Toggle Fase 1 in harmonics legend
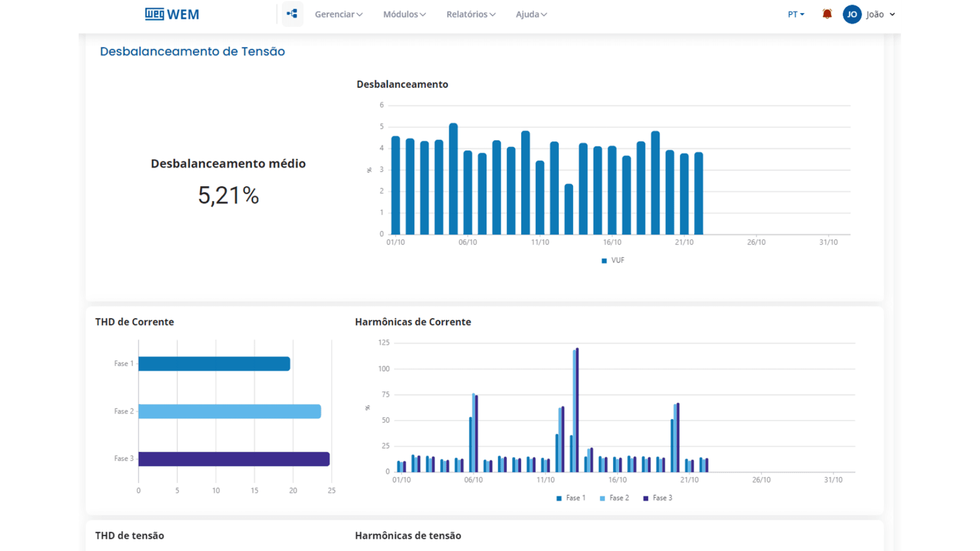Screen dimensions: 980x551 [x=571, y=498]
